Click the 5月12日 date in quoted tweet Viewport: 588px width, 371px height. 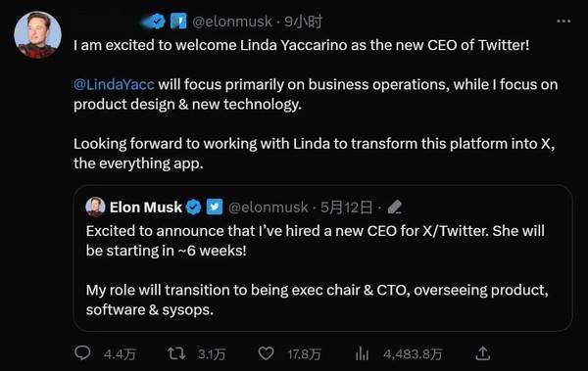(x=347, y=207)
